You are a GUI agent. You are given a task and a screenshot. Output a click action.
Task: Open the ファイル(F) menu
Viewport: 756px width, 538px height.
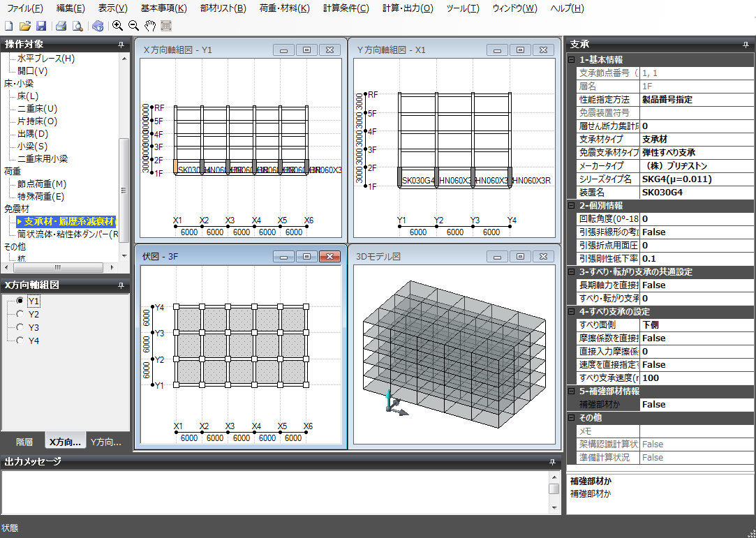25,8
